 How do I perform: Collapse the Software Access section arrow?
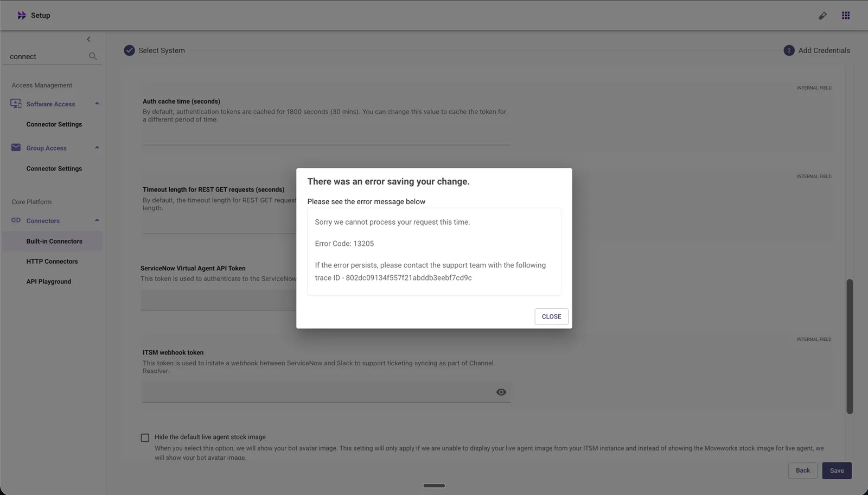97,104
